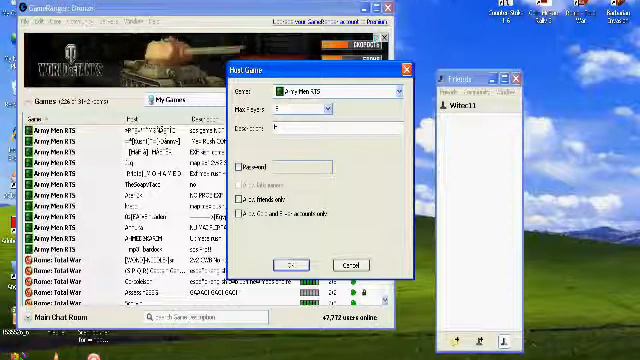640x360 pixels.
Task: Click the lock icon in GACI GACI row
Action: (364, 292)
